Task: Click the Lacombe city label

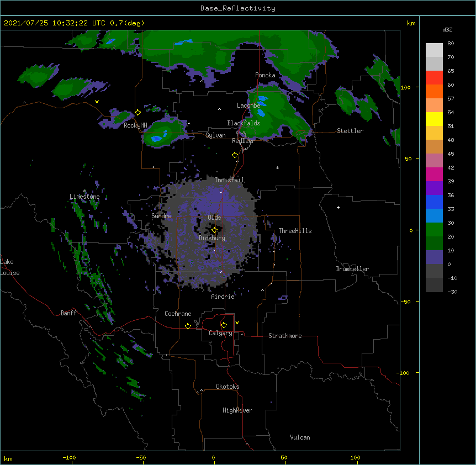Action: pyautogui.click(x=248, y=105)
